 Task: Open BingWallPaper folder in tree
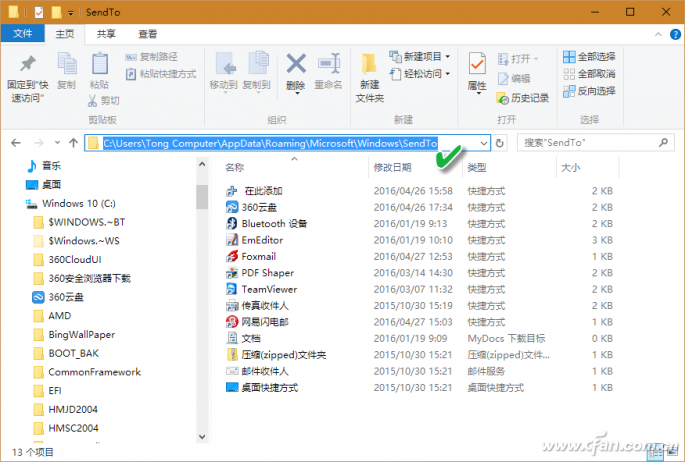[x=75, y=335]
